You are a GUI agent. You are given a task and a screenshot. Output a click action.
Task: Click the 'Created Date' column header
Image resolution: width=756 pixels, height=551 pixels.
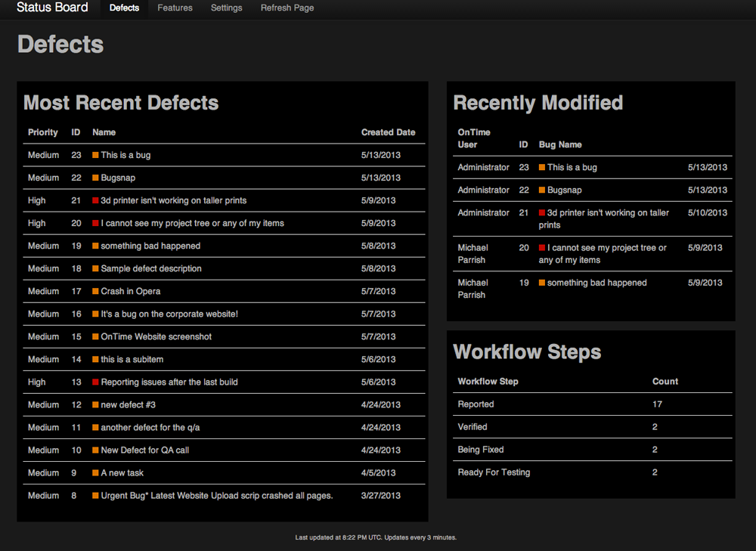coord(388,132)
